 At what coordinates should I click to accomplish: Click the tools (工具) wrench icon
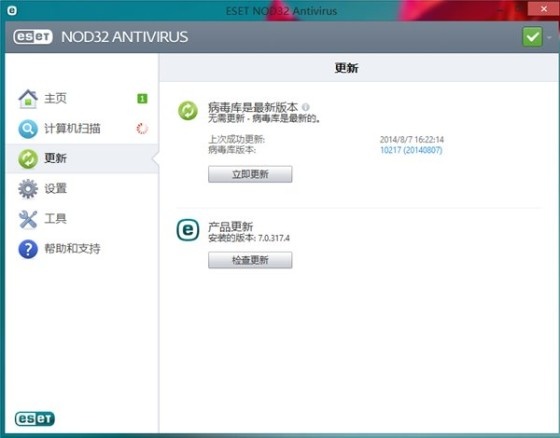(x=28, y=219)
